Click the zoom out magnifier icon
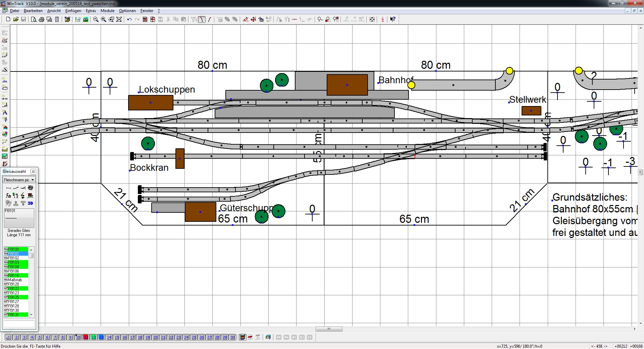 pos(96,19)
